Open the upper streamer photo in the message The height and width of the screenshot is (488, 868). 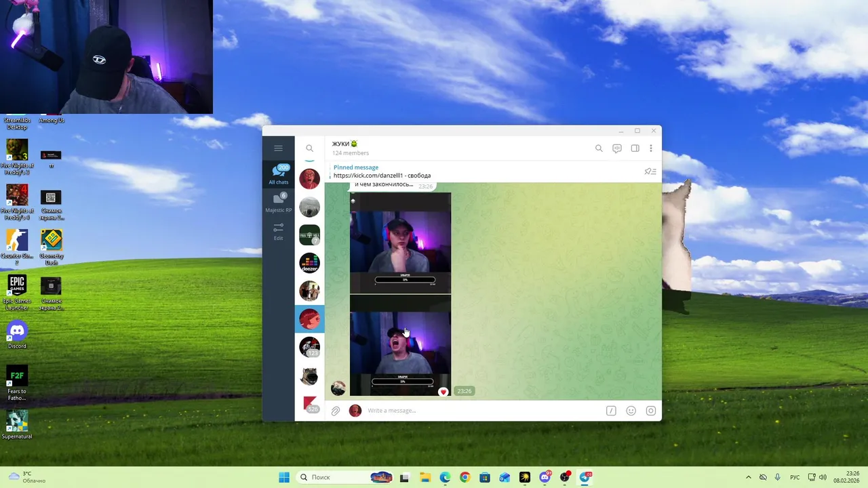point(400,243)
